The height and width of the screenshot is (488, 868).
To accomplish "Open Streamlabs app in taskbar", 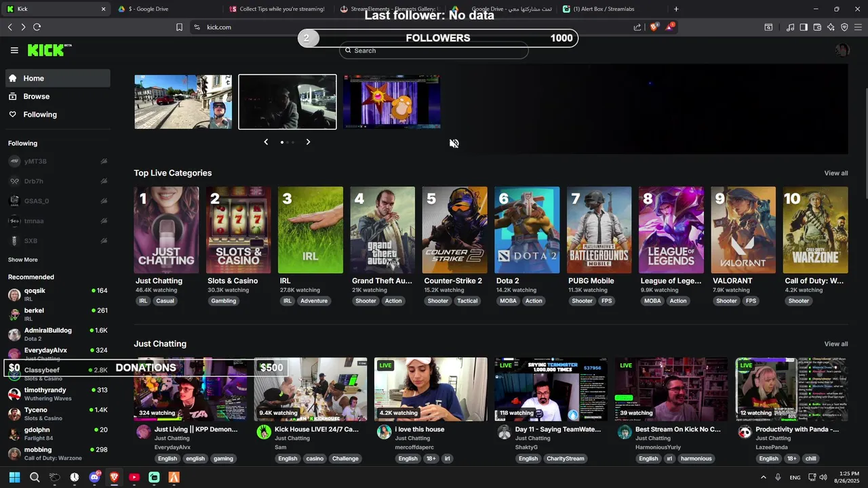I will pyautogui.click(x=154, y=477).
